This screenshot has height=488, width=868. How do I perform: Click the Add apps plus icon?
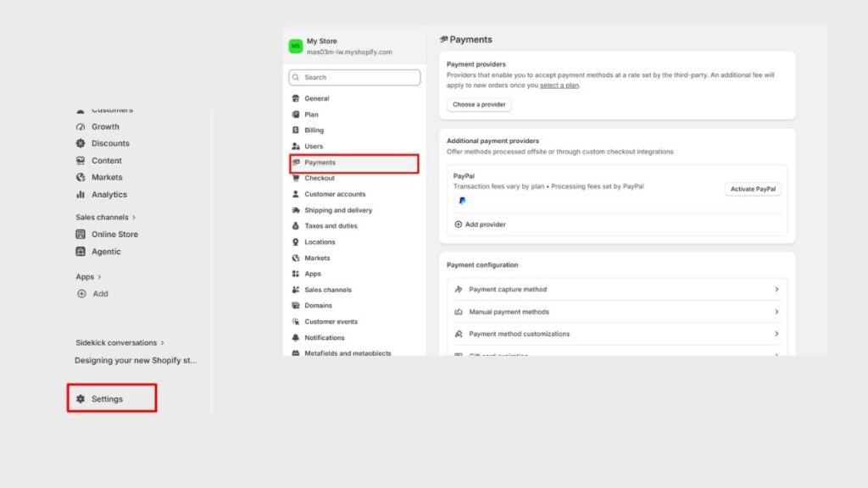click(81, 294)
